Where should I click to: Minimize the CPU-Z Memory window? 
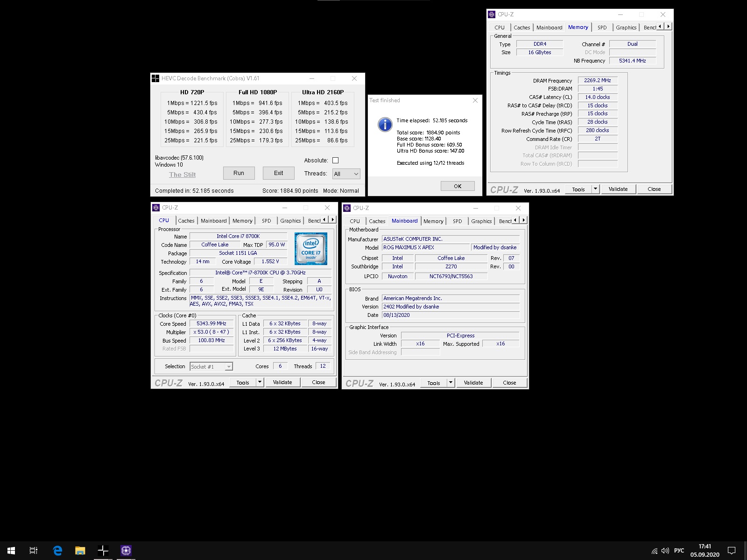click(620, 14)
